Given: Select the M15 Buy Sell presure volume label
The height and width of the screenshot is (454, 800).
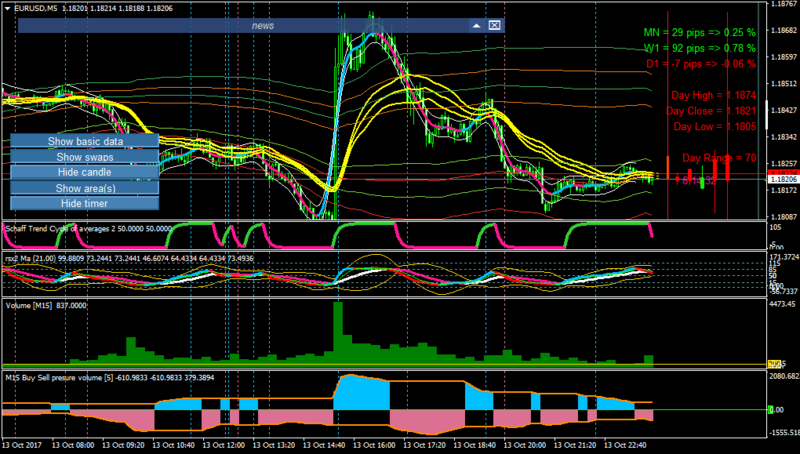Looking at the screenshot, I should click(110, 378).
